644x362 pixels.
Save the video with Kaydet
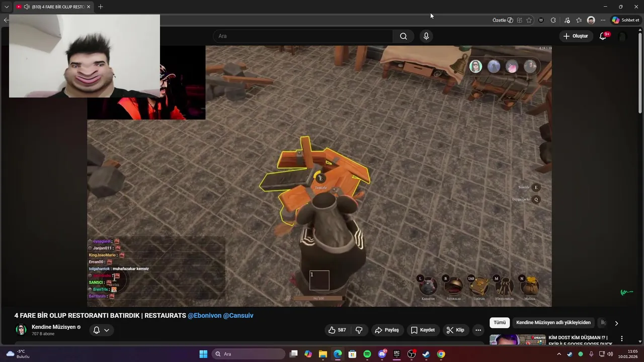pos(423,330)
